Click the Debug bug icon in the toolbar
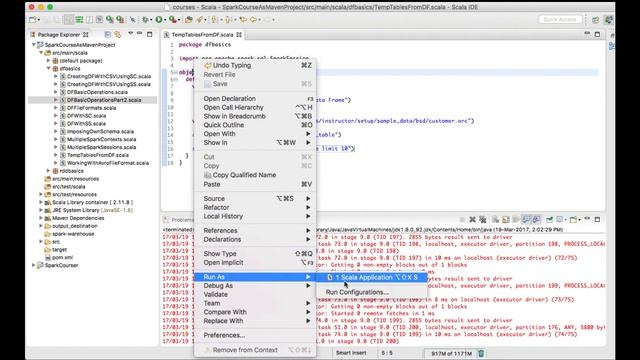Image resolution: width=640 pixels, height=360 pixels. tap(145, 20)
